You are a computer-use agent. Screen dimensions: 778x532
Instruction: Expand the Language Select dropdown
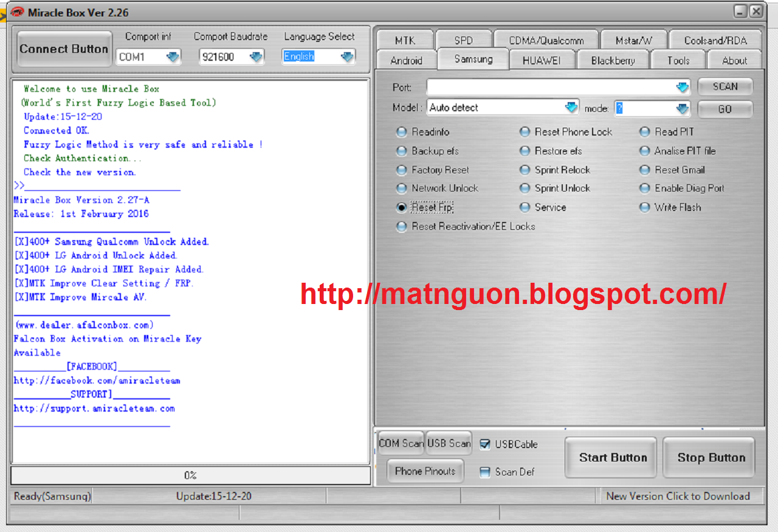point(347,57)
